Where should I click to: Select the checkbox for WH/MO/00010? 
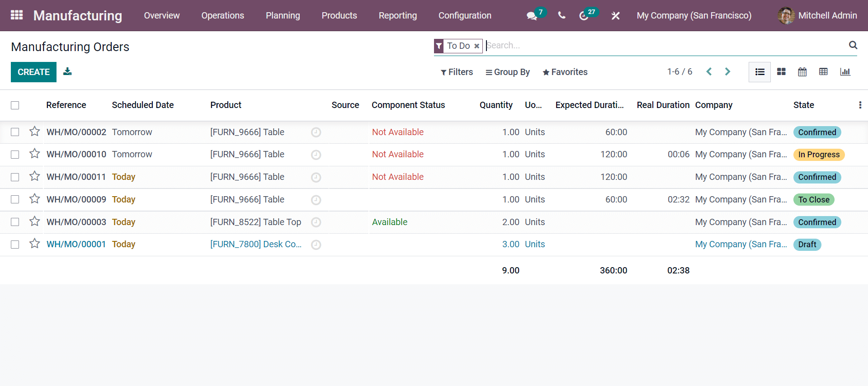(x=15, y=155)
